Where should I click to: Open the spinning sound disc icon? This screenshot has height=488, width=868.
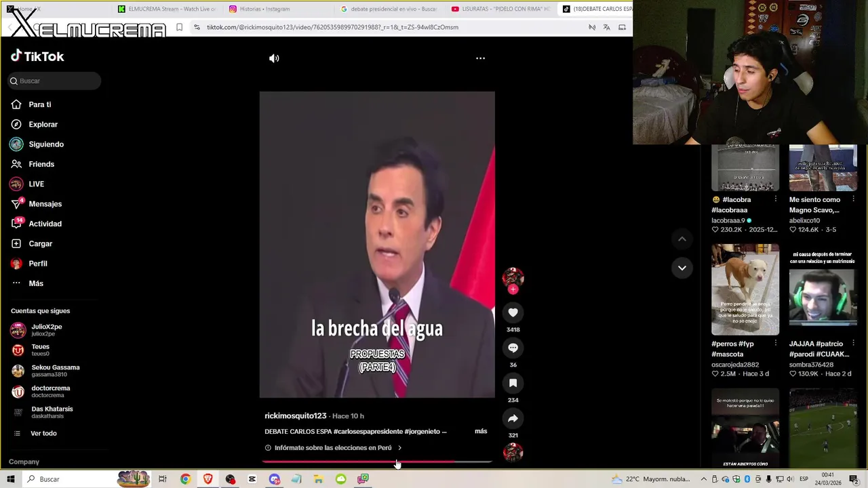coord(513,452)
